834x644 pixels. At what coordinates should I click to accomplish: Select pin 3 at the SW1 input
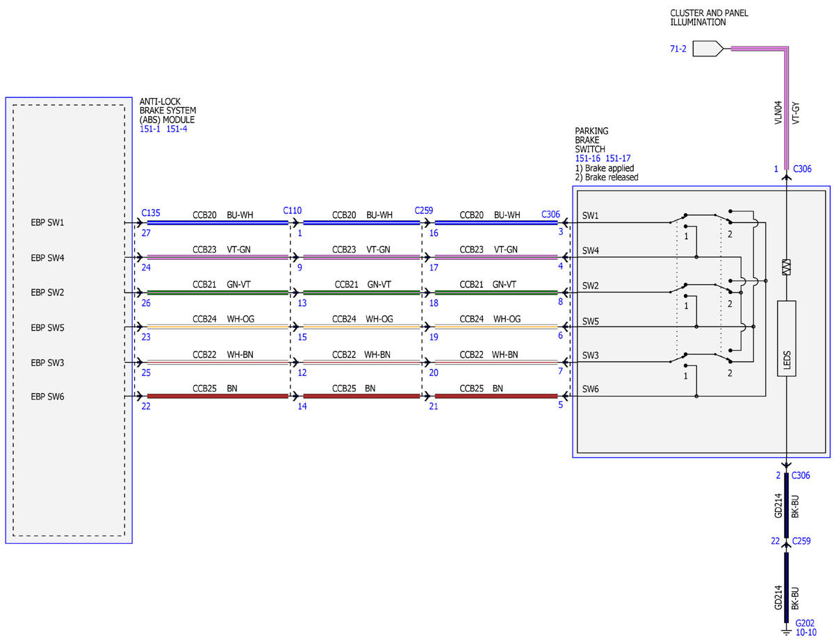pyautogui.click(x=560, y=231)
